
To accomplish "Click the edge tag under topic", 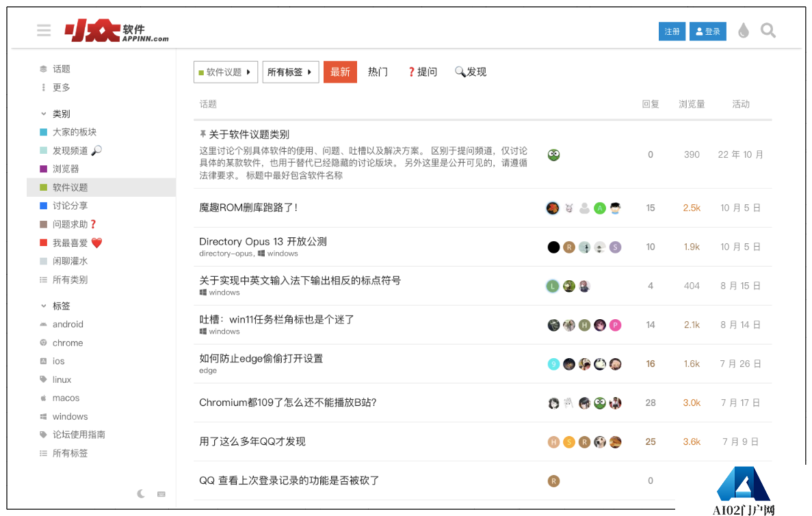I will click(x=208, y=370).
